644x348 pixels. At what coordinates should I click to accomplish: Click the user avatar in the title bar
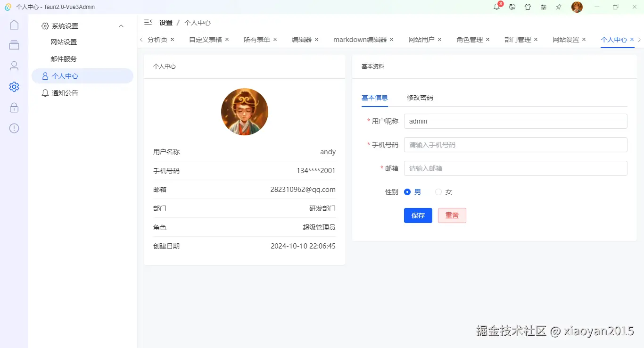click(x=577, y=7)
